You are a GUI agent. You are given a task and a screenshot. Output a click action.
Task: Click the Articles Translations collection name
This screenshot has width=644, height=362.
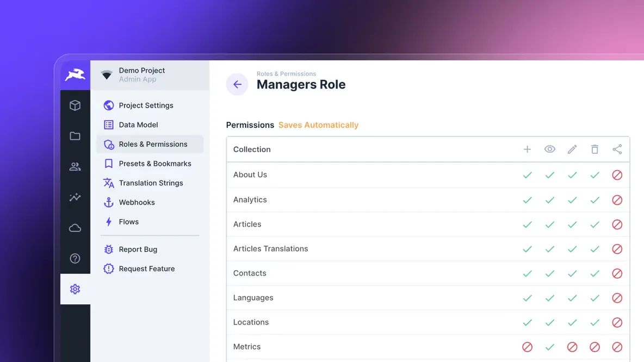click(271, 249)
